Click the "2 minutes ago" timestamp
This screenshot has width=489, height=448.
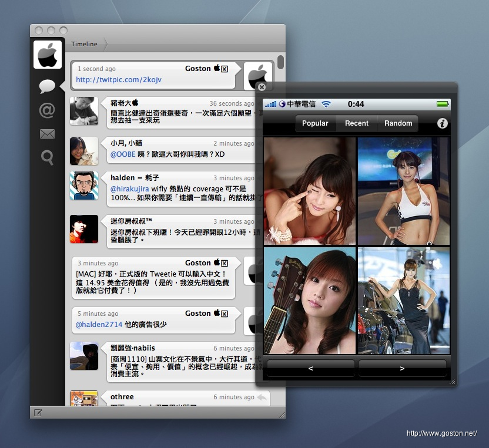tap(234, 144)
